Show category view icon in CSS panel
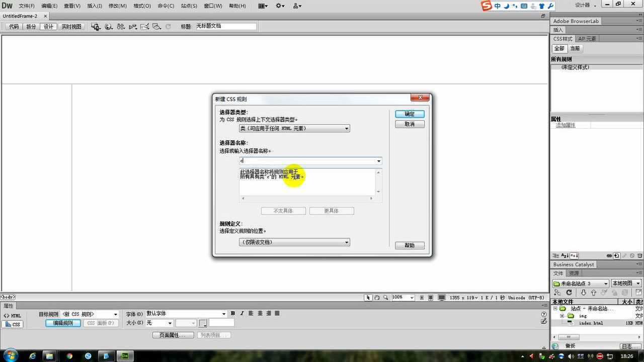Viewport: 644px width, 362px height. click(x=555, y=256)
